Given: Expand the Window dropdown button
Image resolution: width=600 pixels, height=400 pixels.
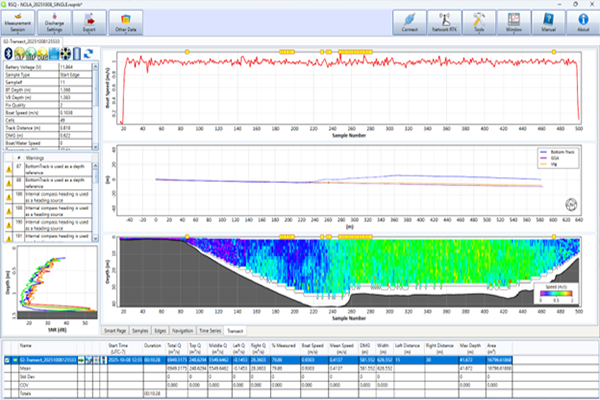Looking at the screenshot, I should coord(514,22).
